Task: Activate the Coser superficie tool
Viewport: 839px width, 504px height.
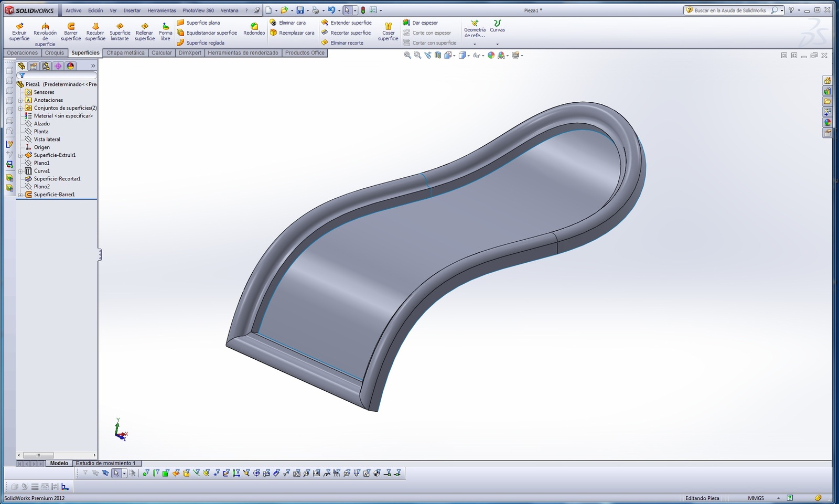Action: click(388, 31)
